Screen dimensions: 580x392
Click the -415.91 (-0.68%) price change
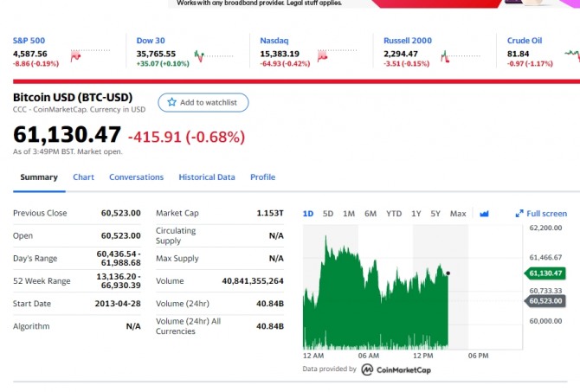point(186,137)
